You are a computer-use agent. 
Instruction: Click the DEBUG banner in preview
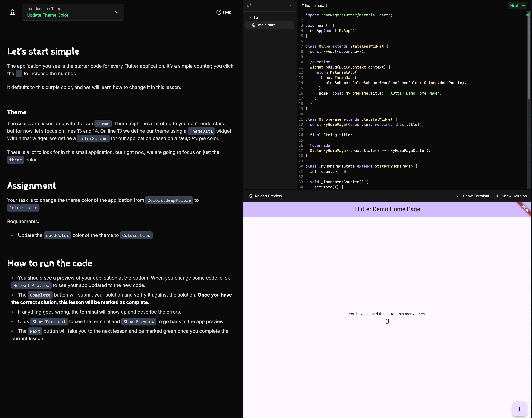(525, 208)
